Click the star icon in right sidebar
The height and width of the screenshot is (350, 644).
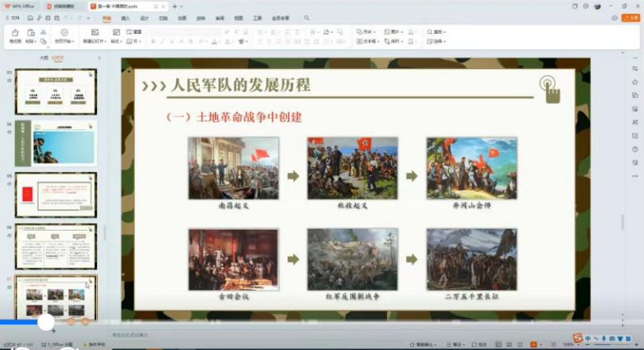[635, 82]
